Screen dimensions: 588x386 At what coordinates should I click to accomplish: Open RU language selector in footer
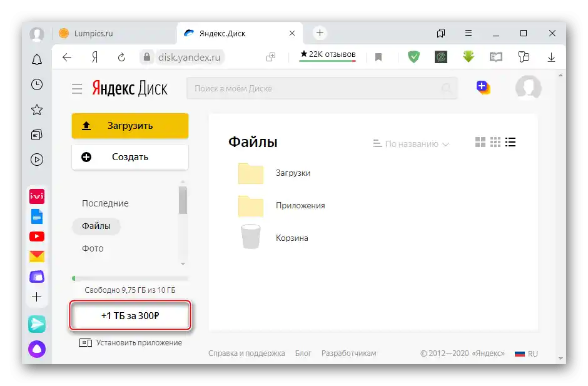527,353
